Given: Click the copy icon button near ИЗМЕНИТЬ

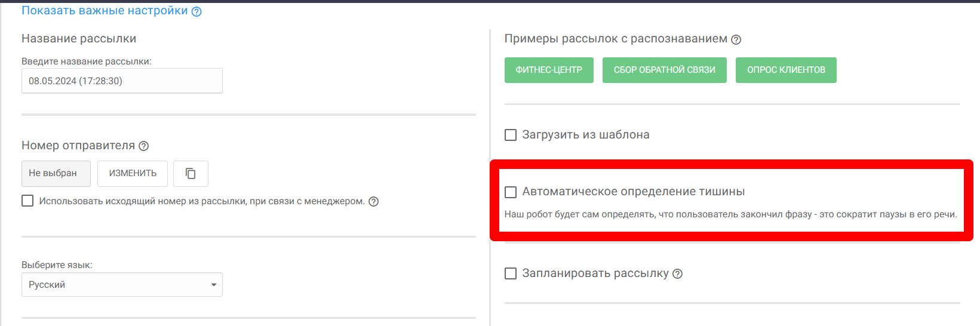Looking at the screenshot, I should pos(191,173).
